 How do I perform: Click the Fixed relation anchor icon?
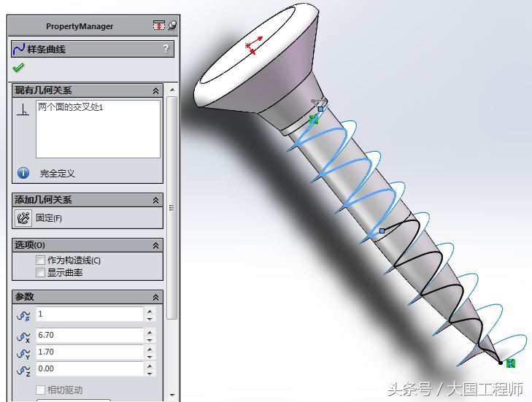click(23, 218)
